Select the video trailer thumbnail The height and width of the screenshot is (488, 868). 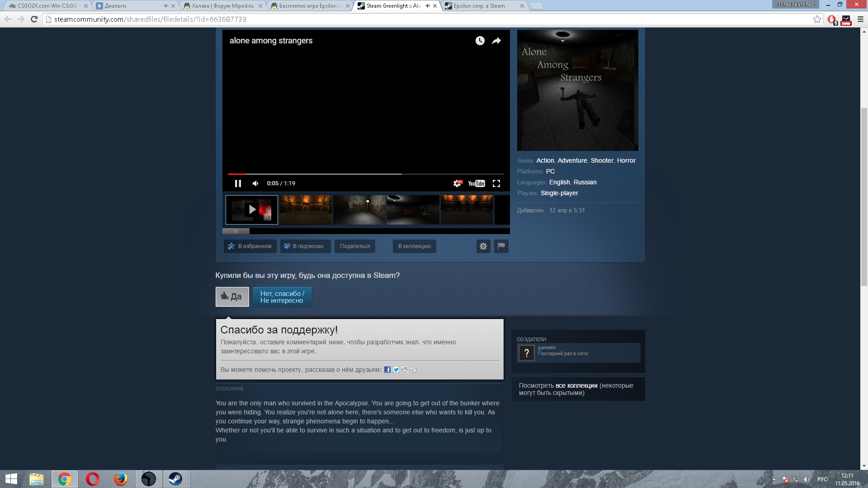point(252,210)
